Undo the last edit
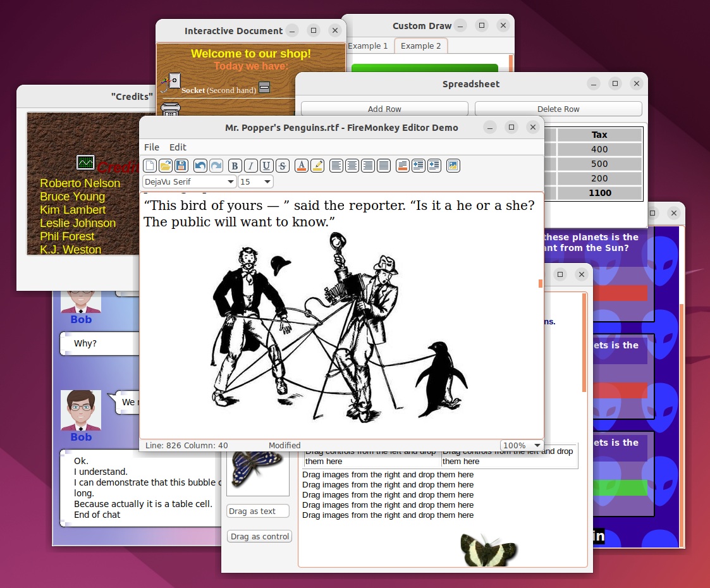 point(200,166)
